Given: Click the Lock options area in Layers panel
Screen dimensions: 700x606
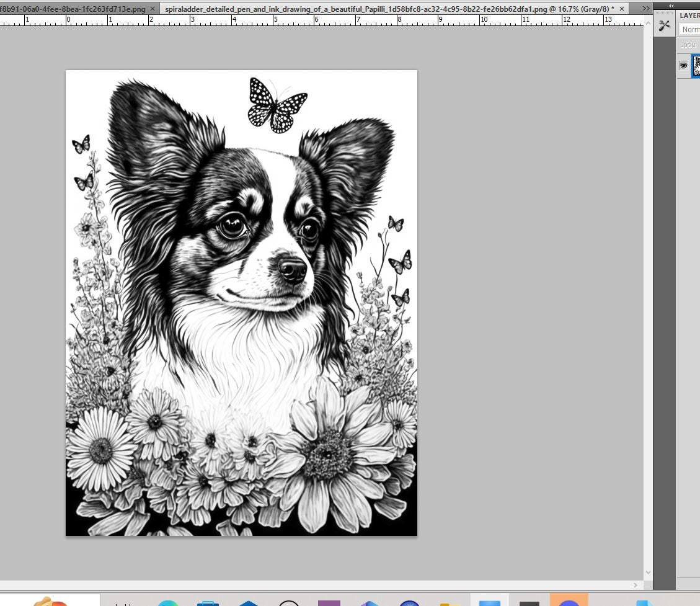Looking at the screenshot, I should pyautogui.click(x=688, y=44).
